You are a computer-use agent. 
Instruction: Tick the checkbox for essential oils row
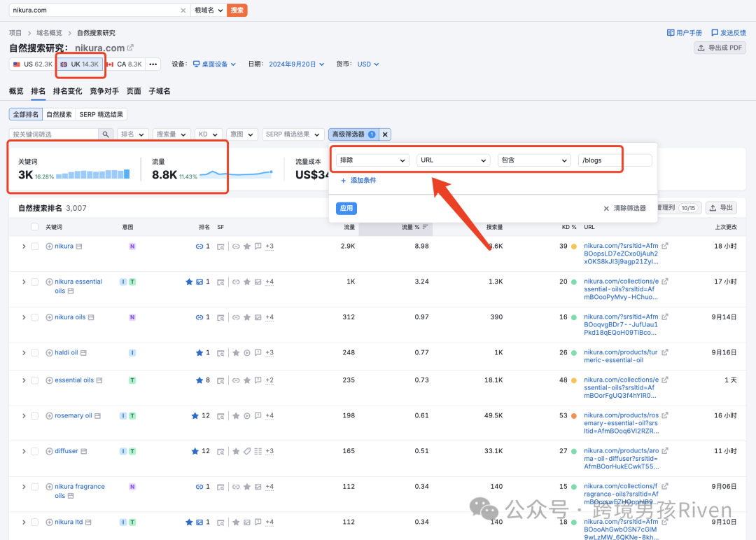click(35, 380)
